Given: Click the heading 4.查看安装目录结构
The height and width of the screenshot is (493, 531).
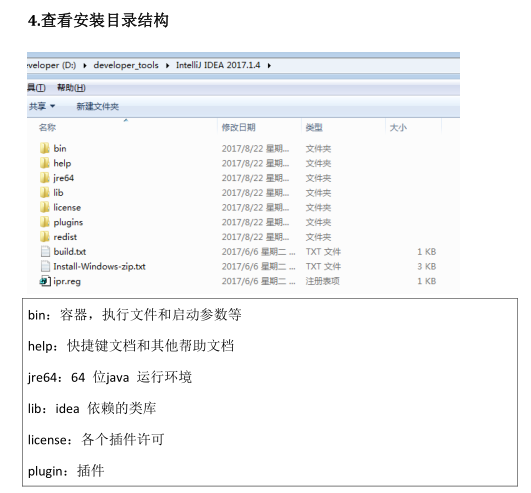Looking at the screenshot, I should [98, 20].
